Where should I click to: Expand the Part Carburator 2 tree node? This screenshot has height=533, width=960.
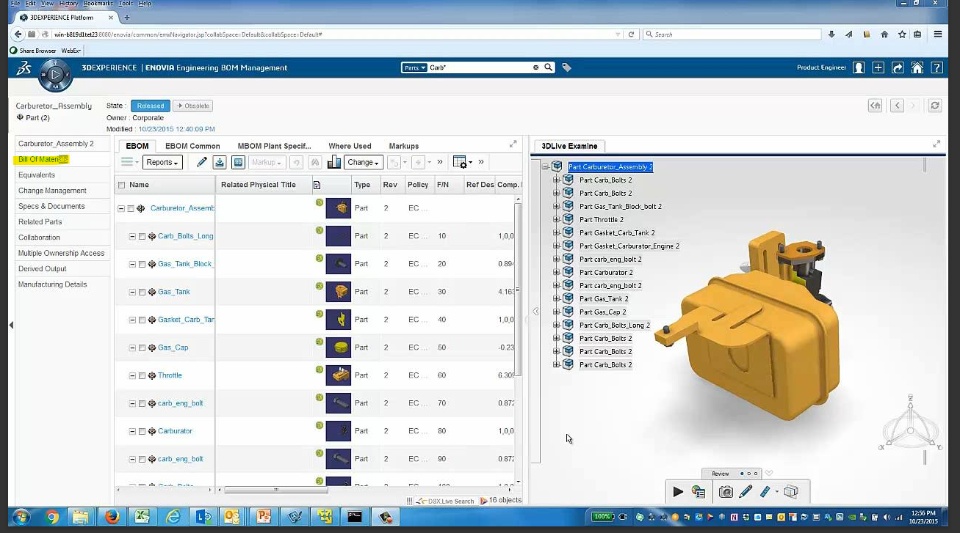point(557,272)
